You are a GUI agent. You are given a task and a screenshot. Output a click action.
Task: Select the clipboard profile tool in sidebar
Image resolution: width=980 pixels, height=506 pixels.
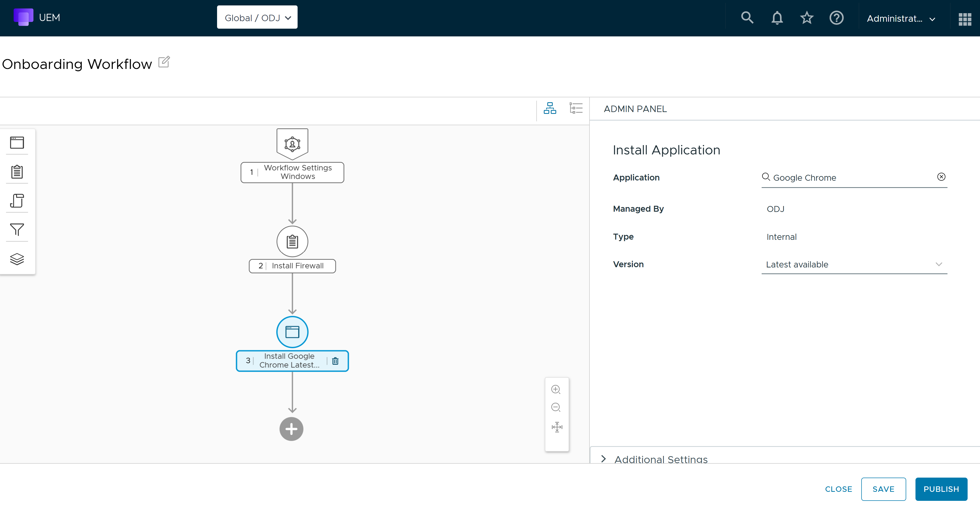(17, 172)
